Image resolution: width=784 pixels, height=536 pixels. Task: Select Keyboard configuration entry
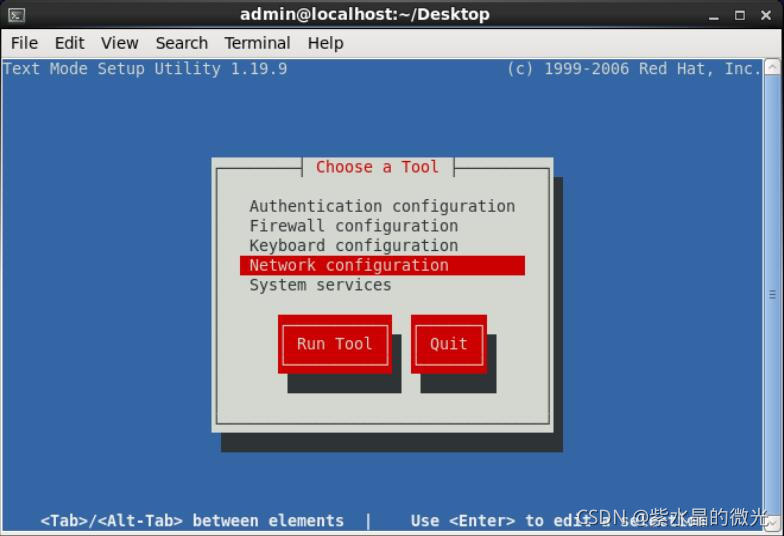pyautogui.click(x=382, y=246)
